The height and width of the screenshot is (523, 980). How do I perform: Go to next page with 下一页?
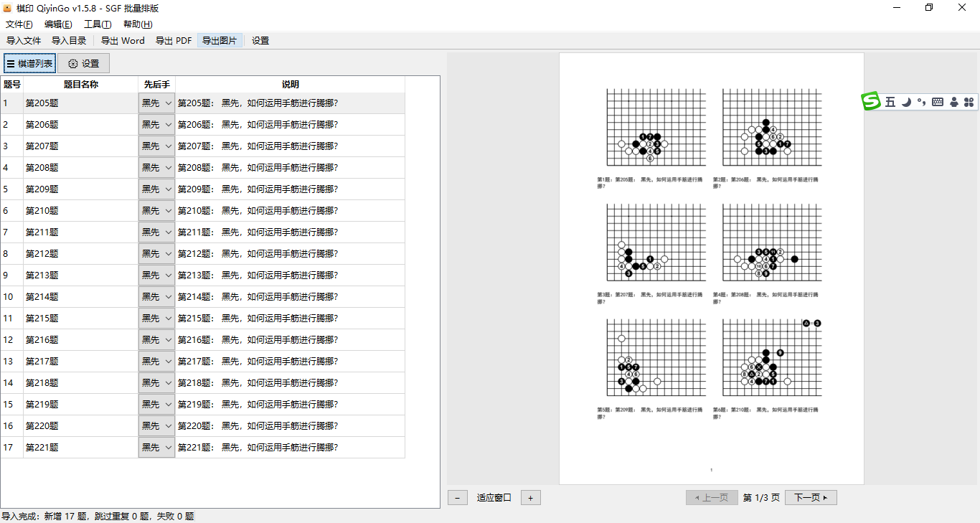(811, 497)
